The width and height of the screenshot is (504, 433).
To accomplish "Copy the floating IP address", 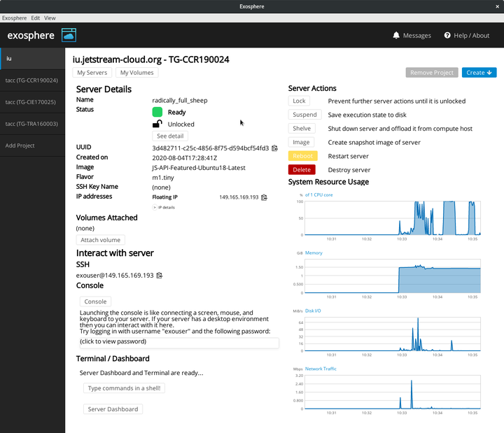I will point(264,198).
